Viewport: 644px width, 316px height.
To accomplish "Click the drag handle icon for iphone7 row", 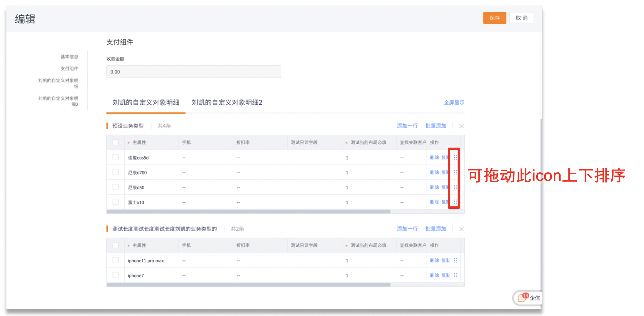I will pos(455,275).
